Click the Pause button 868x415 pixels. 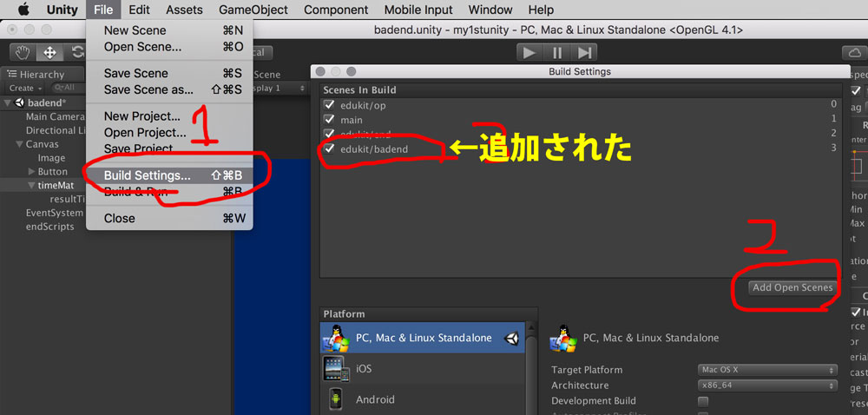pos(557,53)
